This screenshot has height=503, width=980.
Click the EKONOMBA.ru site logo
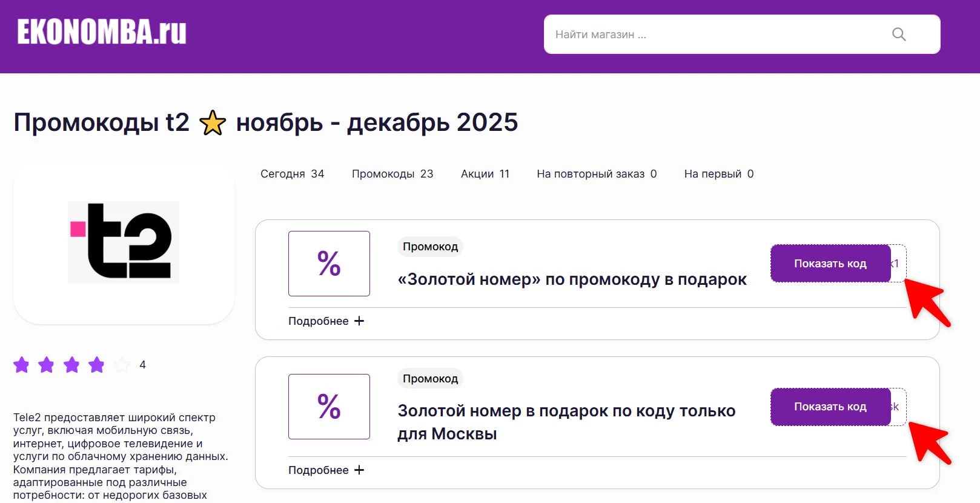[102, 32]
